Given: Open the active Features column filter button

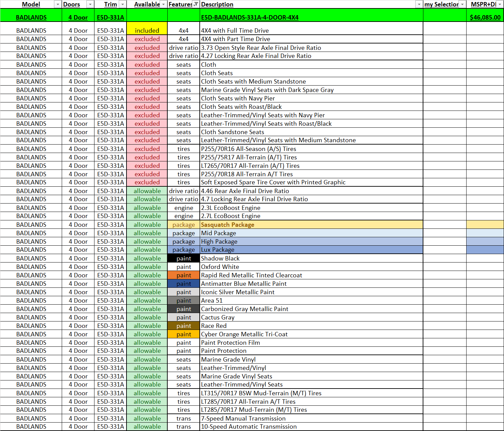Looking at the screenshot, I should 195,4.
